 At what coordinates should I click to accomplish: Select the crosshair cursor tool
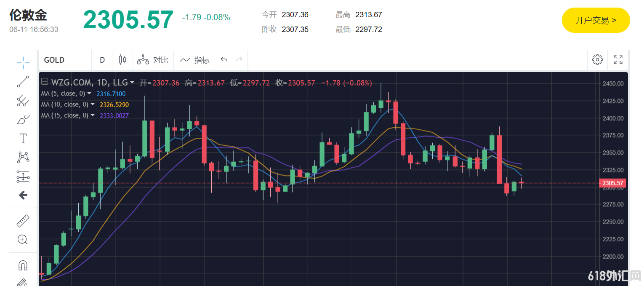click(23, 62)
